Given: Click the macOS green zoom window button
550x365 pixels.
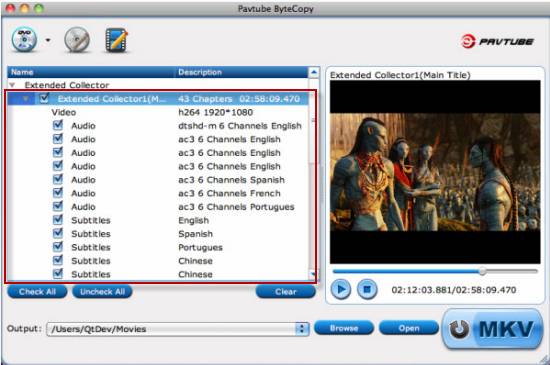Looking at the screenshot, I should point(39,8).
